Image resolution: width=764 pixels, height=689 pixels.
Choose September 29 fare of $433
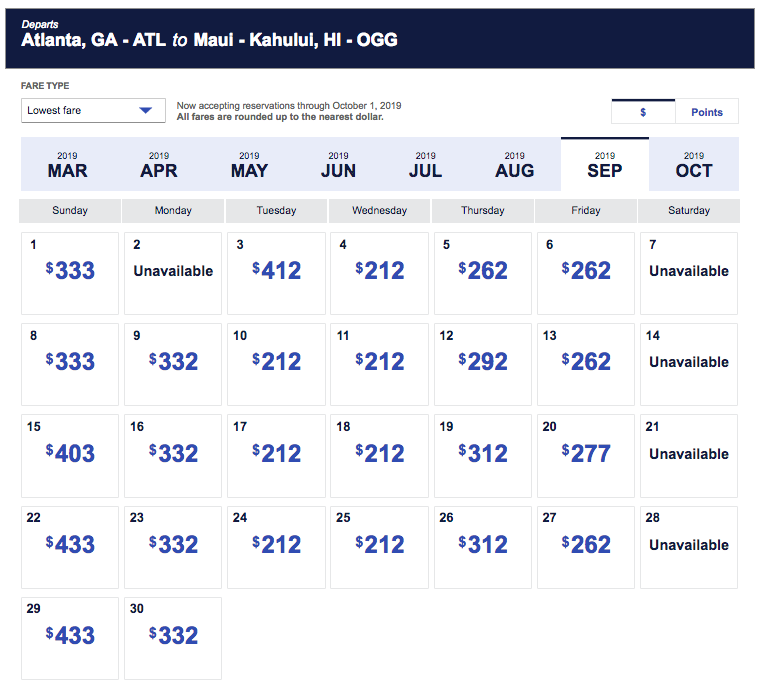(70, 638)
